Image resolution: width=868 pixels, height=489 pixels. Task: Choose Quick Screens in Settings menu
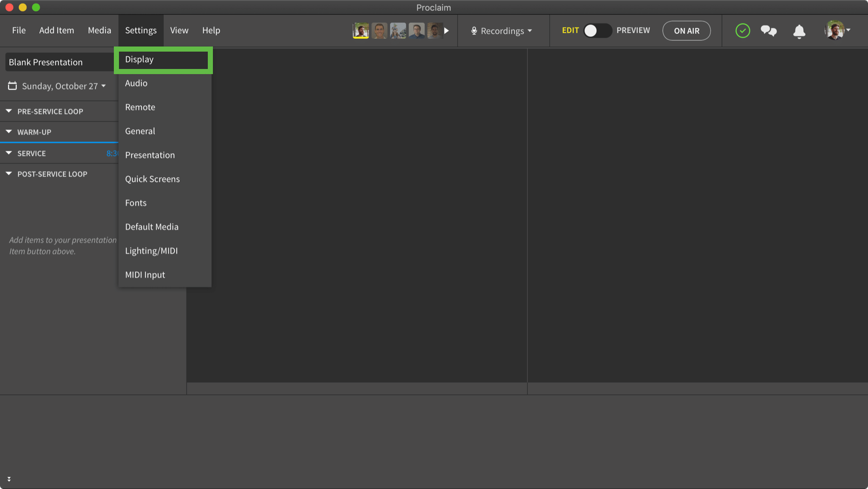(152, 179)
